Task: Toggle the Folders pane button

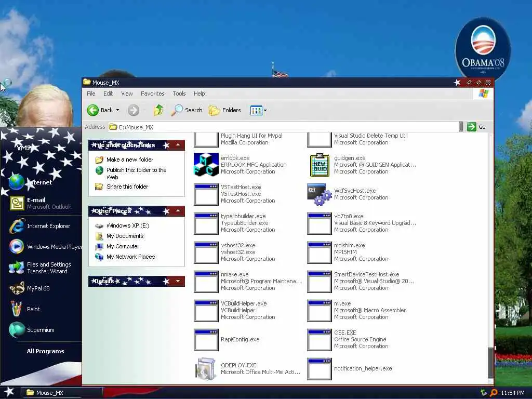Action: click(224, 110)
